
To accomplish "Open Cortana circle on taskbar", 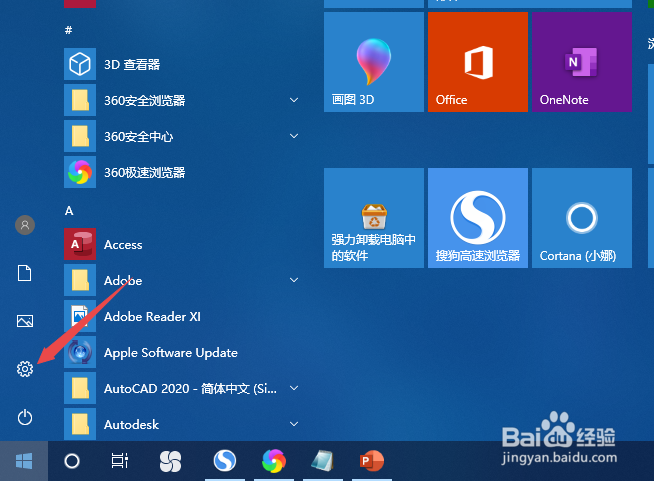I will (72, 461).
